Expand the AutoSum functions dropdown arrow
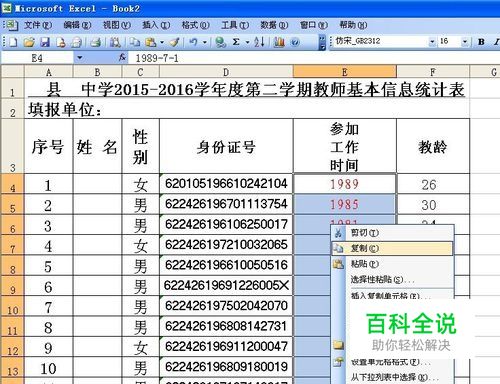 coord(247,42)
